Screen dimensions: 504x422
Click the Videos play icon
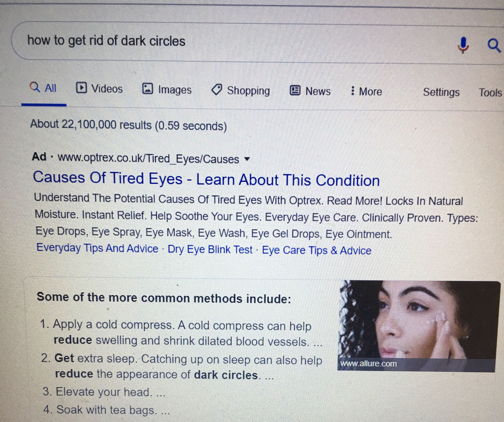pos(81,88)
